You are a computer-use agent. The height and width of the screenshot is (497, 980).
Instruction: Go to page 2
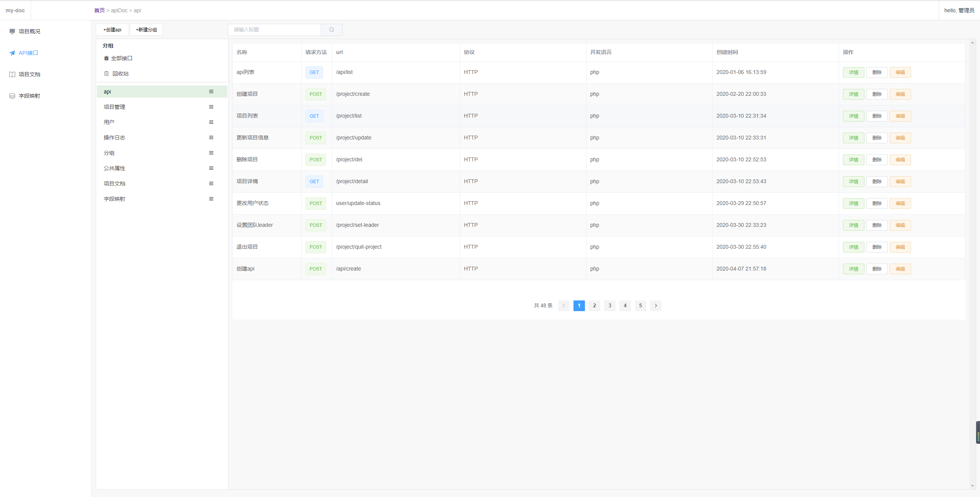click(x=595, y=305)
